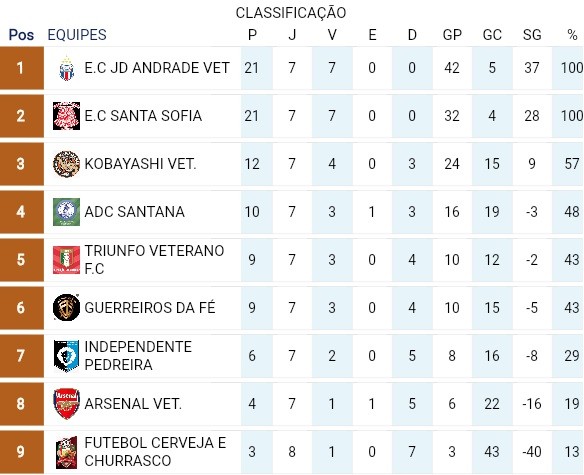The width and height of the screenshot is (584, 475).
Task: Sort by the SG goal difference header
Action: [x=532, y=35]
